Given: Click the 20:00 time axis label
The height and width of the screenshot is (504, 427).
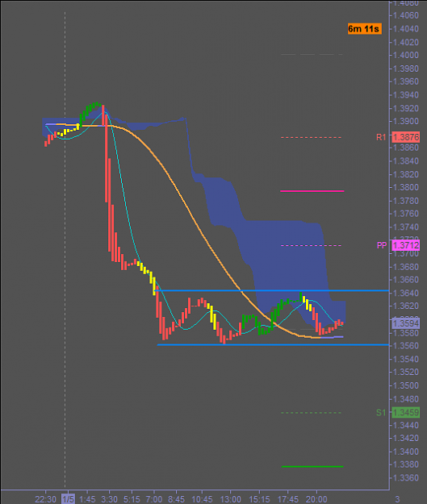Looking at the screenshot, I should (x=316, y=499).
